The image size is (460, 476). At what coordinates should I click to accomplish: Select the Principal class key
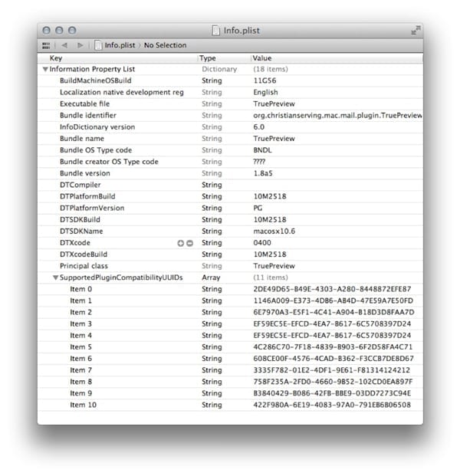[x=85, y=265]
